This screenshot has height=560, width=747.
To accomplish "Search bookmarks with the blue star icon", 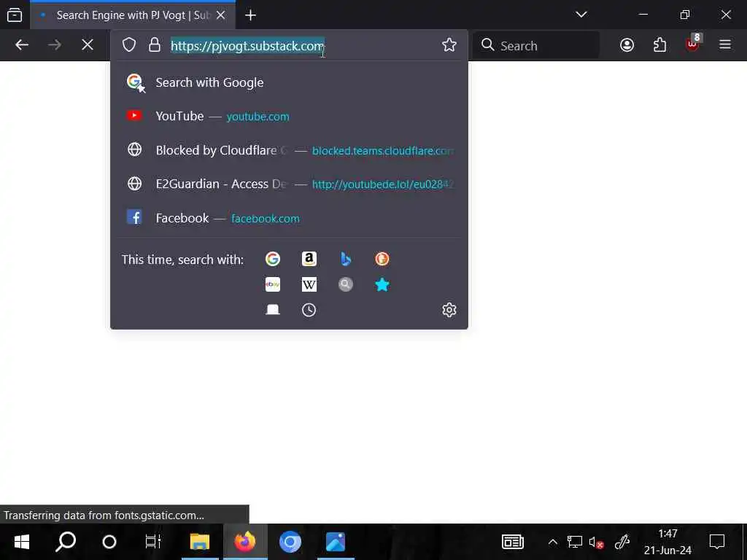I will pyautogui.click(x=382, y=285).
